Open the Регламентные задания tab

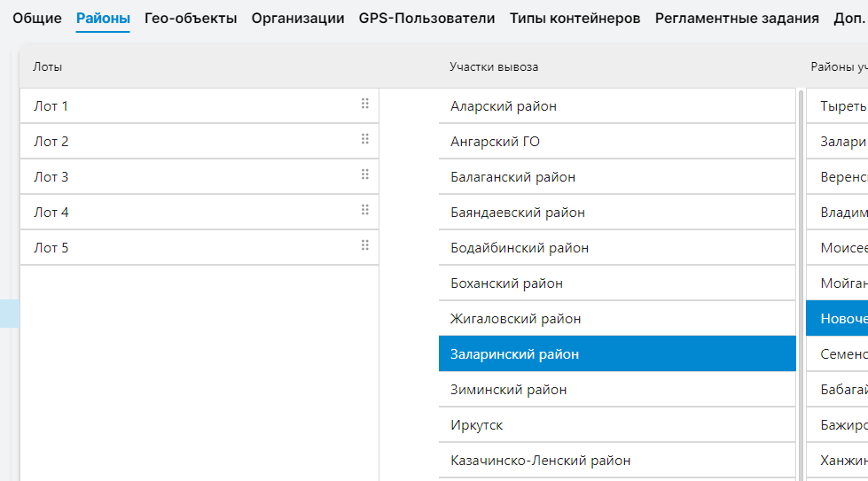point(737,18)
